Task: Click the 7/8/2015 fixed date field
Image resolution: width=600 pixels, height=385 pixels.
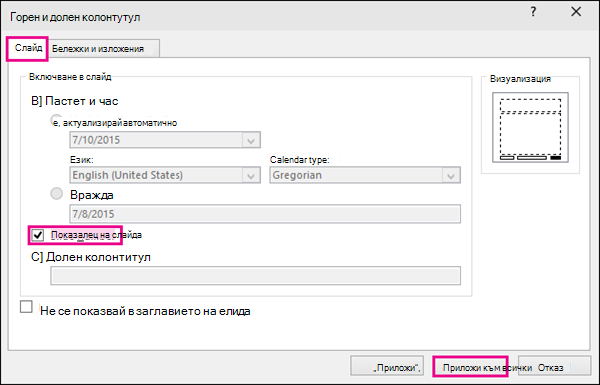Action: (265, 214)
